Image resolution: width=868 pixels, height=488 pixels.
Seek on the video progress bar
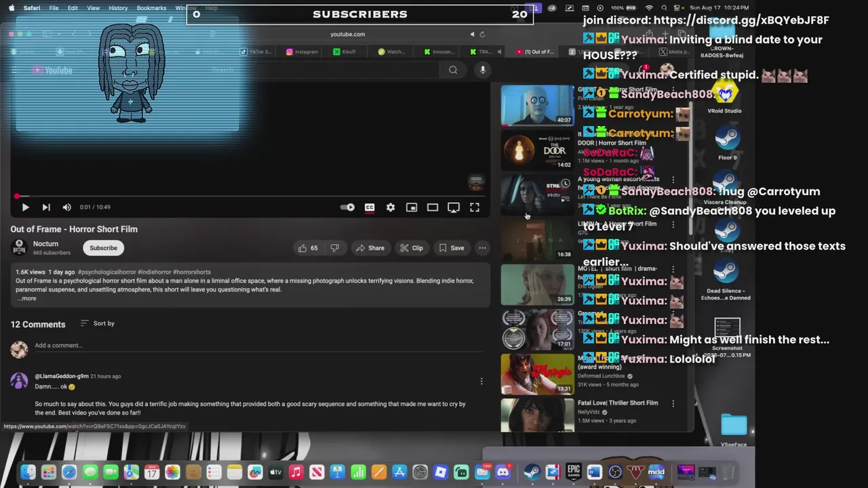[x=249, y=197]
